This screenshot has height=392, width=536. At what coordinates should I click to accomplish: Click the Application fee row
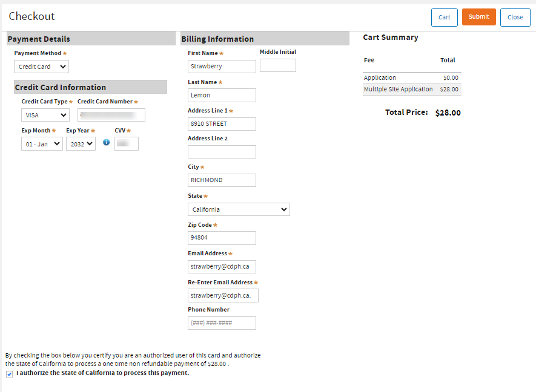412,78
